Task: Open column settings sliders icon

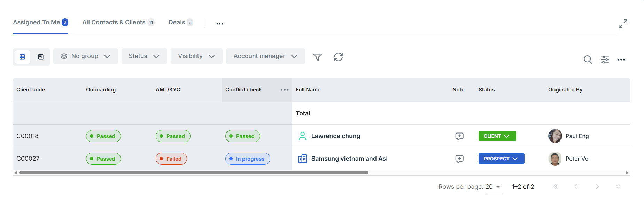Action: click(x=605, y=59)
